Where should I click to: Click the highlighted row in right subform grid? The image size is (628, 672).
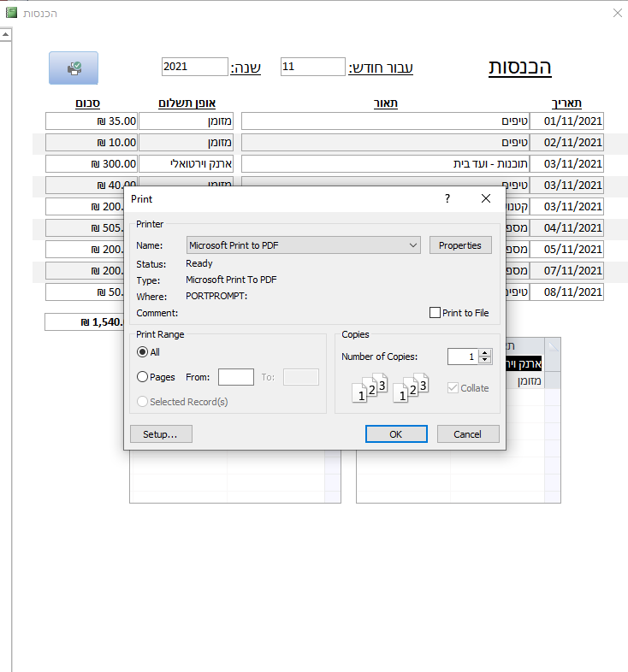[524, 363]
